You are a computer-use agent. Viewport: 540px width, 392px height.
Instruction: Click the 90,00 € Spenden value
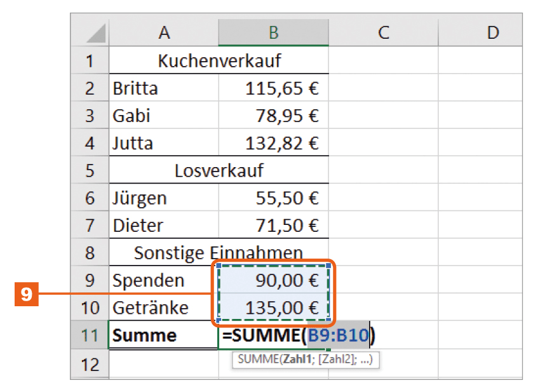click(x=273, y=280)
